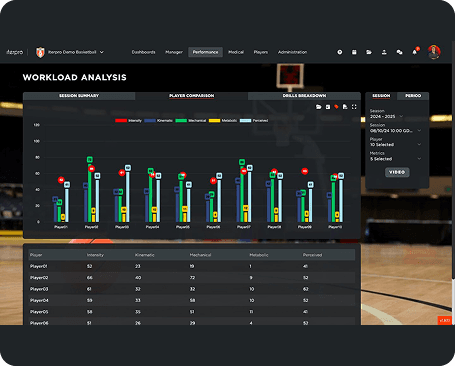The height and width of the screenshot is (366, 455).
Task: Select the Player01 table row
Action: point(192,266)
